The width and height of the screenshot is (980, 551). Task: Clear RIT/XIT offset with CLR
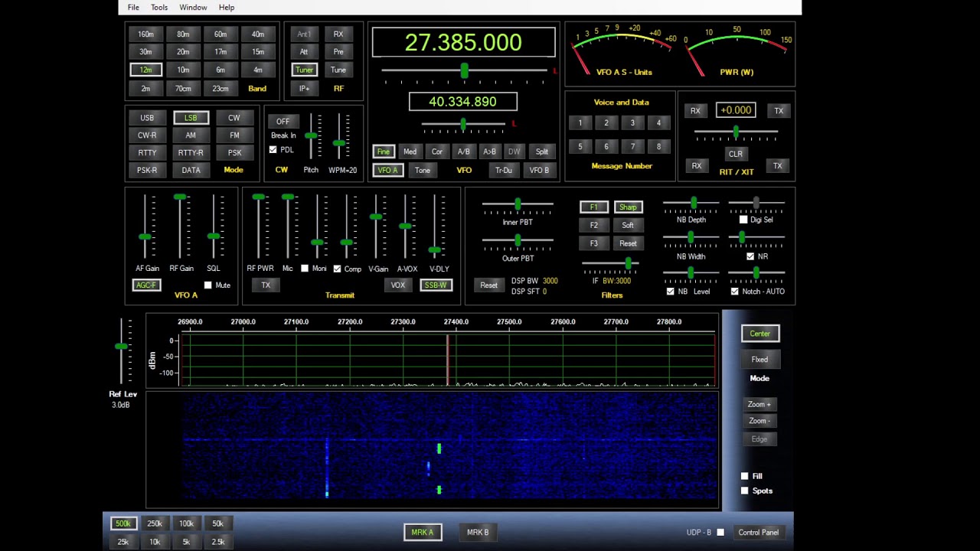[x=736, y=154]
